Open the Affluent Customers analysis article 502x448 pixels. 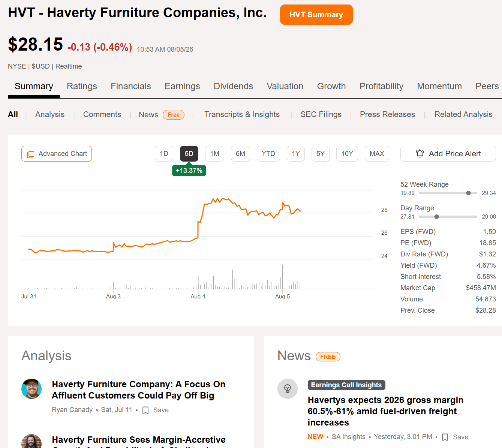[139, 390]
